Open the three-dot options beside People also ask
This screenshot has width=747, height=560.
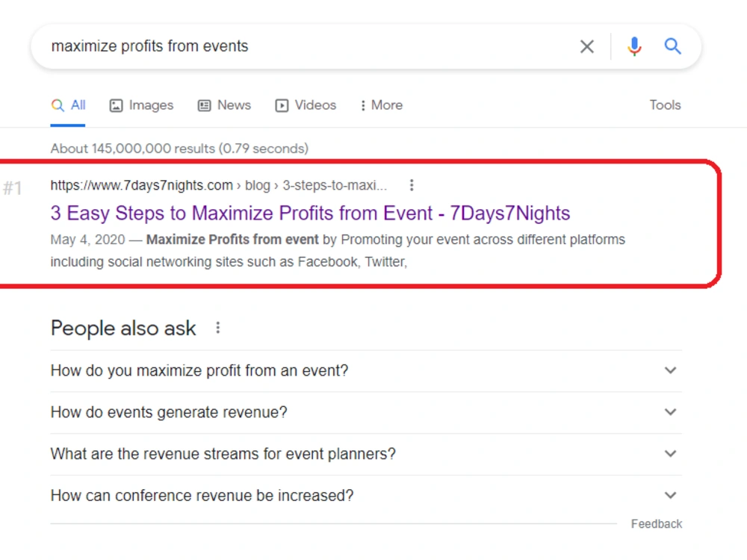[x=217, y=328]
